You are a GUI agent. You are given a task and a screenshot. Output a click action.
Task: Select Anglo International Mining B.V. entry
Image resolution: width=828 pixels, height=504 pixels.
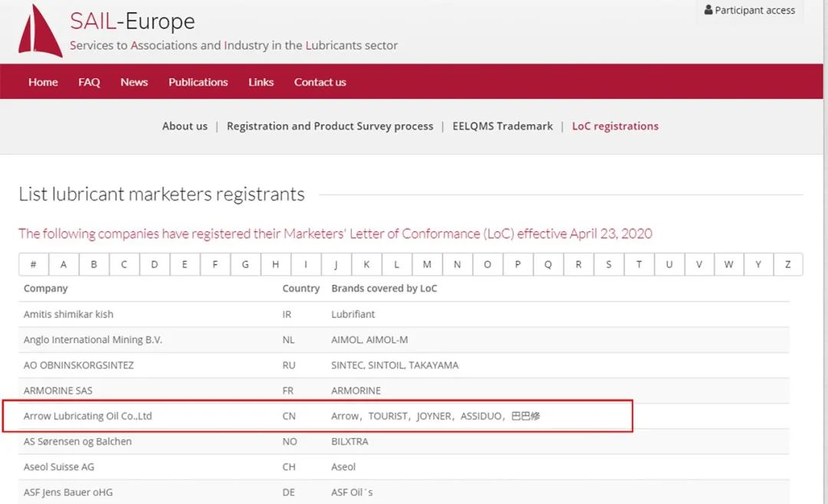[x=93, y=340]
